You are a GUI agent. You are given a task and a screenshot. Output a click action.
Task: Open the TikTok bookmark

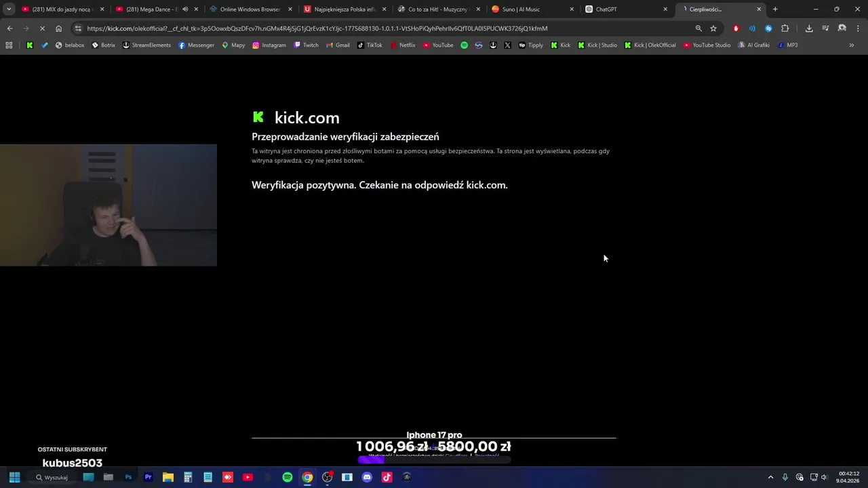[x=370, y=45]
